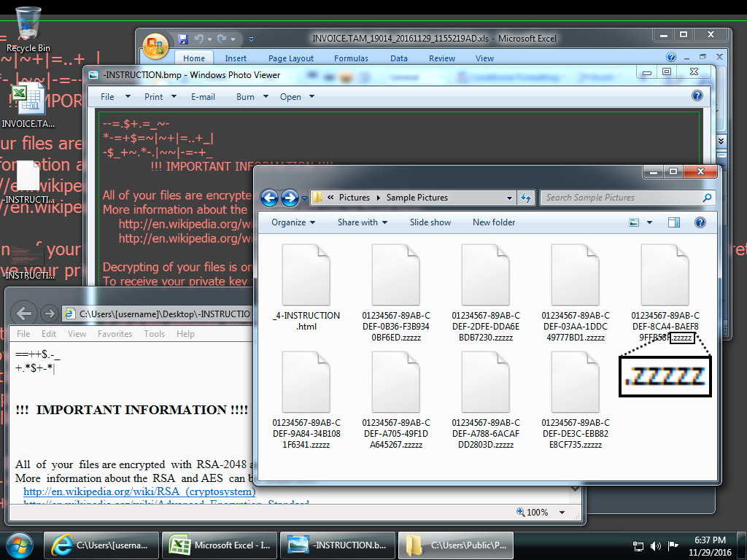Click Explorer Back navigation arrow
Viewport: 747px width, 560px height.
click(x=270, y=198)
